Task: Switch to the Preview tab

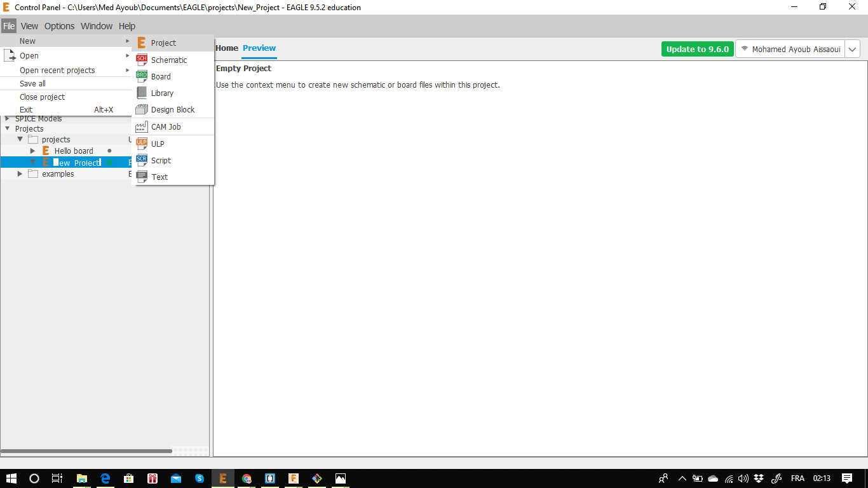Action: click(259, 48)
